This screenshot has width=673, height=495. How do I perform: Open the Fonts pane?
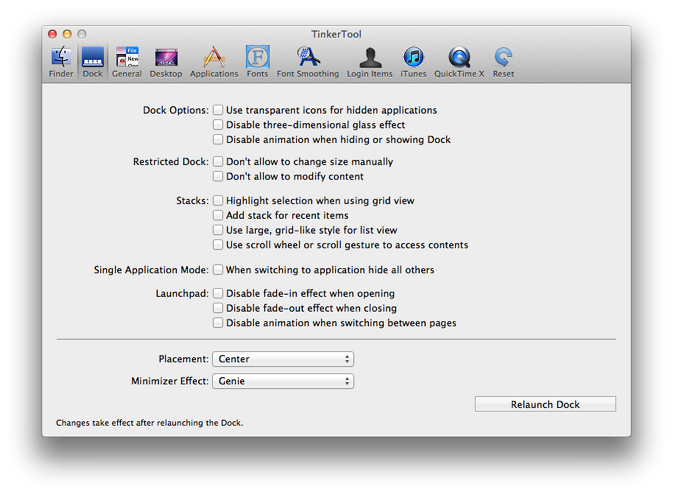258,62
